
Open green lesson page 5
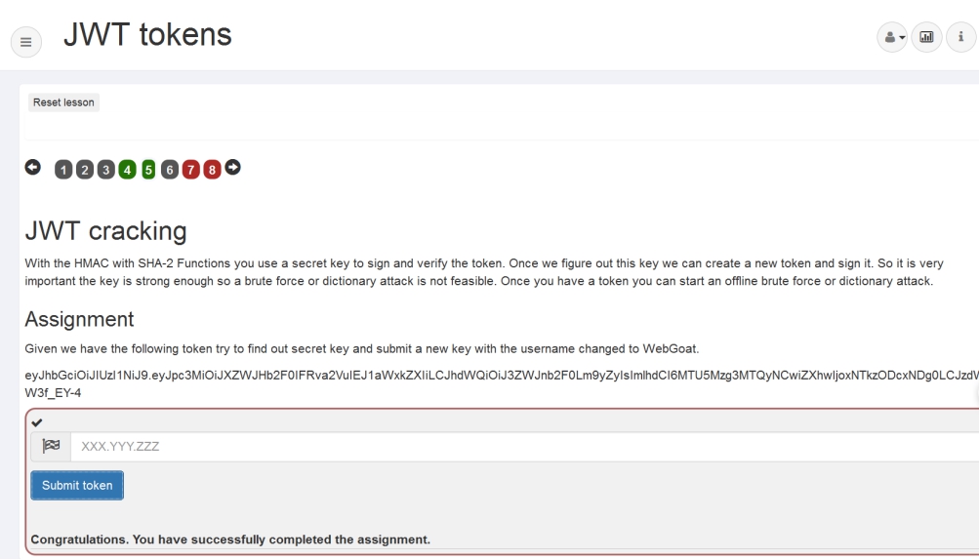tap(148, 170)
